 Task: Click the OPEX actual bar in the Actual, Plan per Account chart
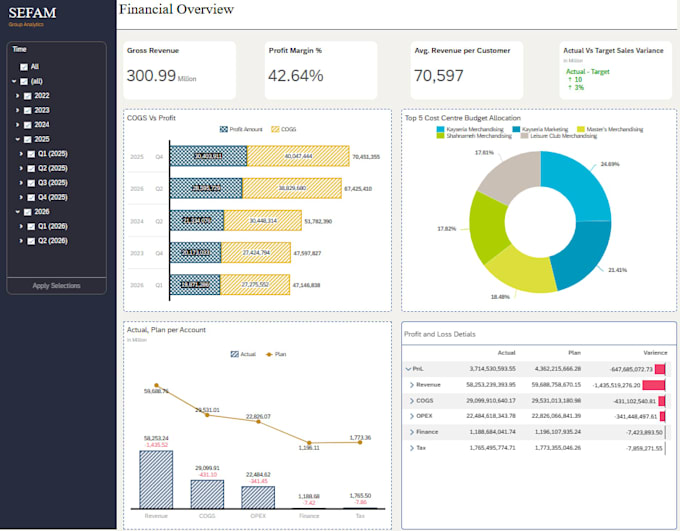point(258,498)
